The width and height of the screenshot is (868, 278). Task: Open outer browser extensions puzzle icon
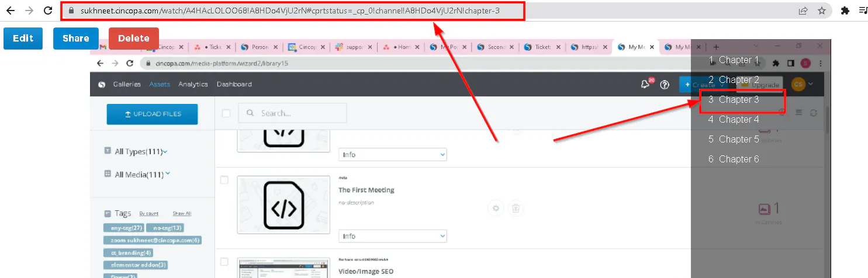[x=845, y=11]
